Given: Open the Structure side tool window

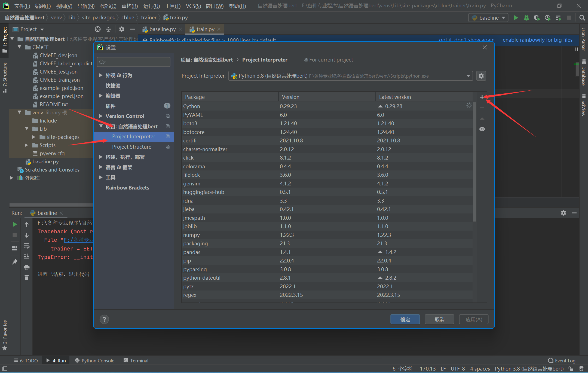Looking at the screenshot, I should click(x=5, y=78).
